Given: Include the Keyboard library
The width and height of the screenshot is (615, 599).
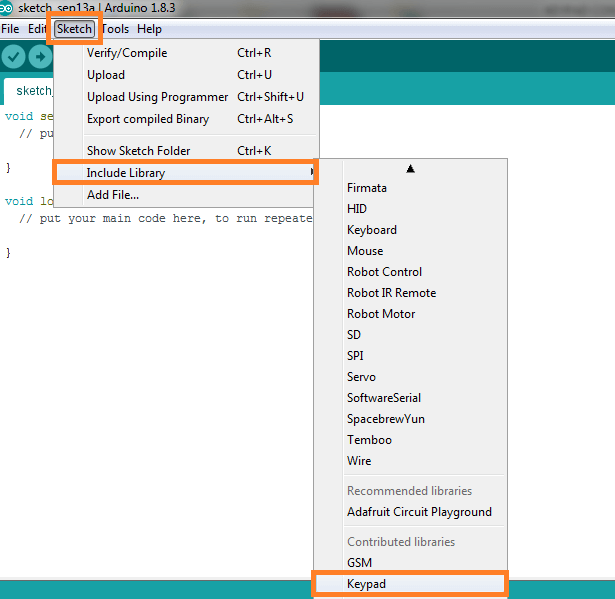Looking at the screenshot, I should click(410, 230).
